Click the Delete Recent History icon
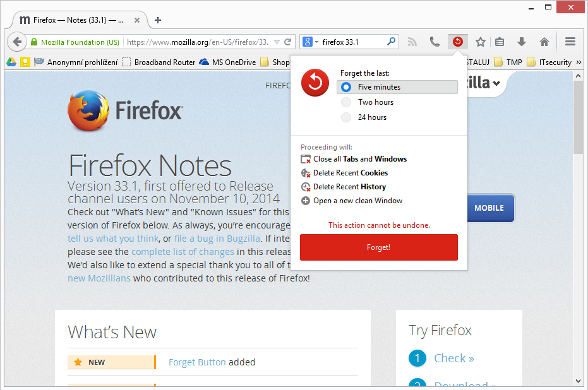 click(306, 187)
